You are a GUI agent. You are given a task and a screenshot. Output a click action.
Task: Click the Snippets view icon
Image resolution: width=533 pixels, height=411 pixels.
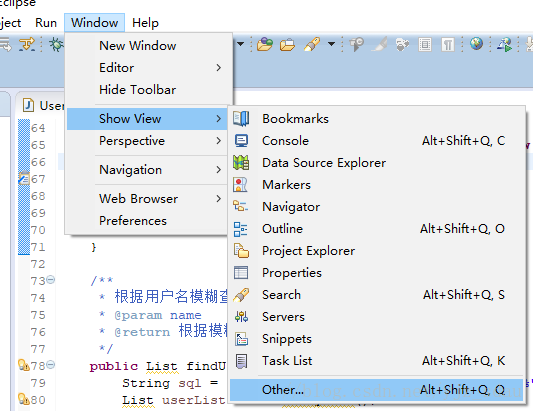(x=241, y=339)
